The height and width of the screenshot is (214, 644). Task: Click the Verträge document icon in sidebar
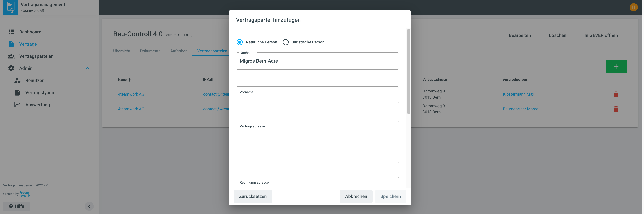(x=11, y=44)
